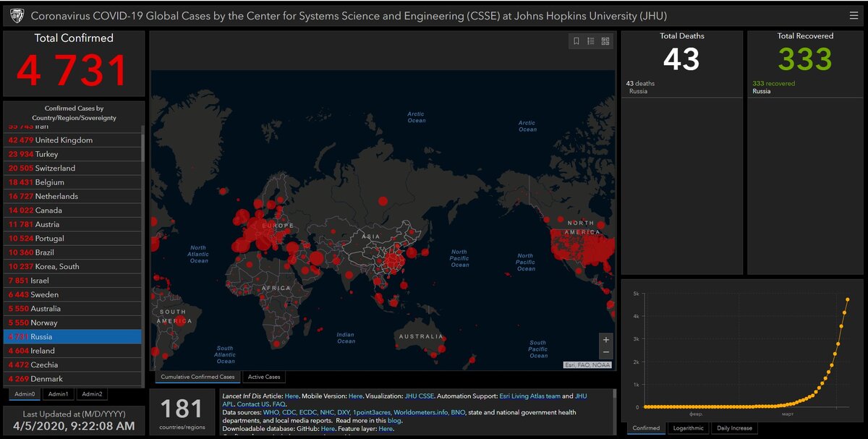Open the basemap gallery grid icon

point(605,41)
